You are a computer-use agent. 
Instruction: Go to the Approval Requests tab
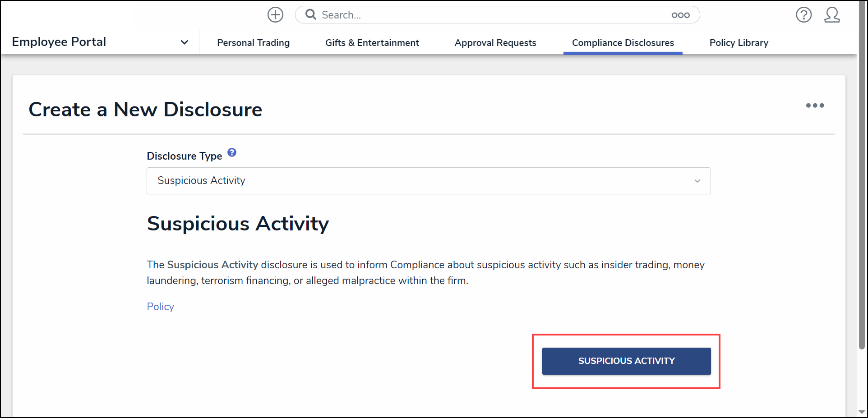pyautogui.click(x=495, y=43)
